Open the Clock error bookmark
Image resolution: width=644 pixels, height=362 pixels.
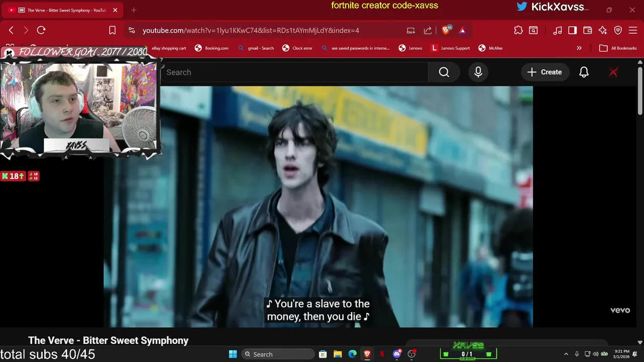point(297,48)
